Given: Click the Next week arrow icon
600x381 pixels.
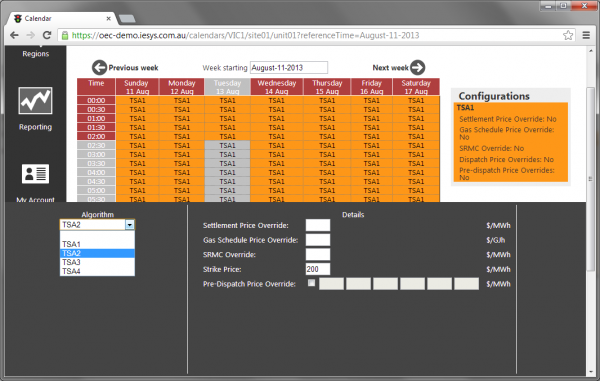Looking at the screenshot, I should [x=417, y=68].
